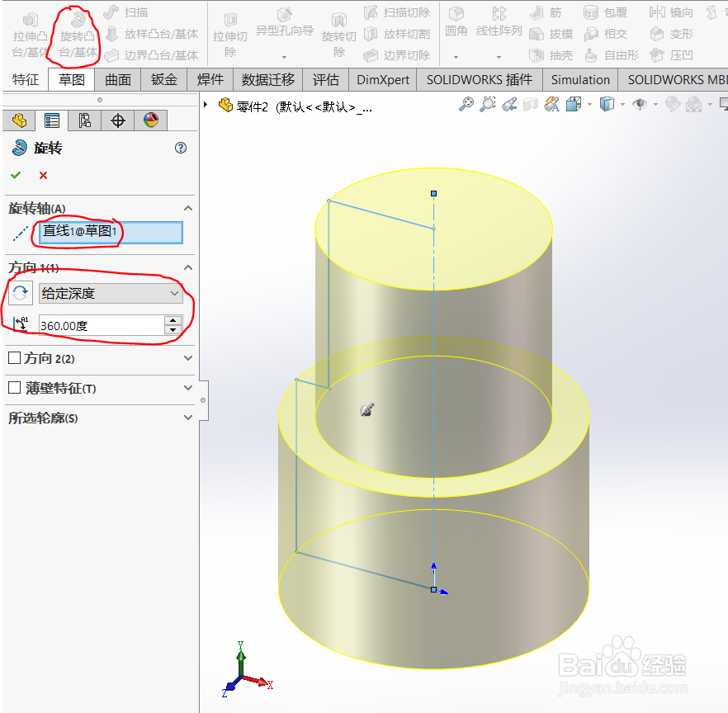Image resolution: width=728 pixels, height=713 pixels.
Task: Click the Freeform (自由形) tool
Action: coord(611,55)
